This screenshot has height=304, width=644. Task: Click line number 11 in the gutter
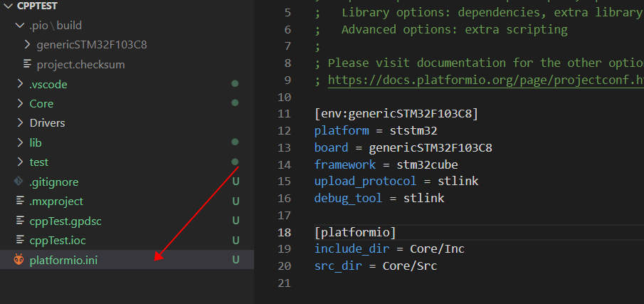tap(284, 114)
